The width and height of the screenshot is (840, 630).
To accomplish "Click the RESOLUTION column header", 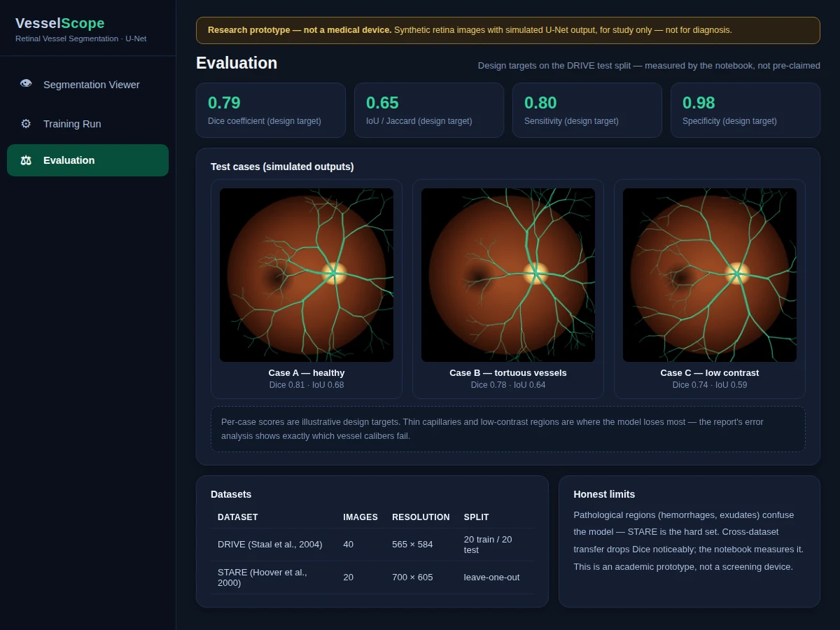I will point(421,517).
